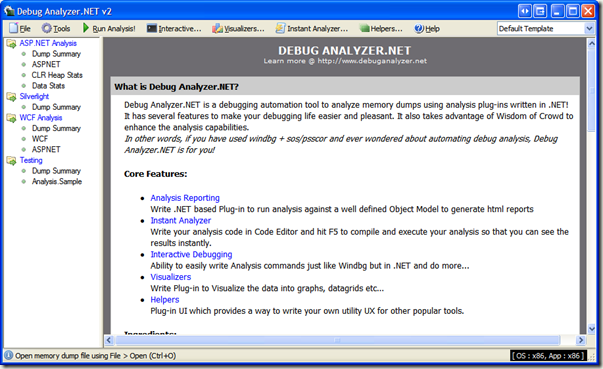The image size is (603, 369).
Task: Click the OS : x86, App : x86 indicator
Action: pyautogui.click(x=548, y=356)
